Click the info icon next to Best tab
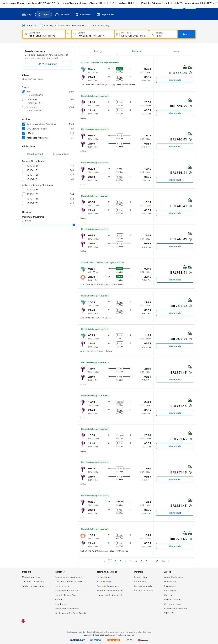 click(100, 51)
